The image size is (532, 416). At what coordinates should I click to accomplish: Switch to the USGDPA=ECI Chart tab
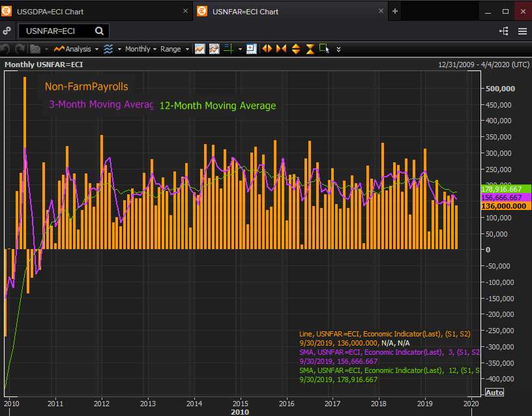pos(50,11)
